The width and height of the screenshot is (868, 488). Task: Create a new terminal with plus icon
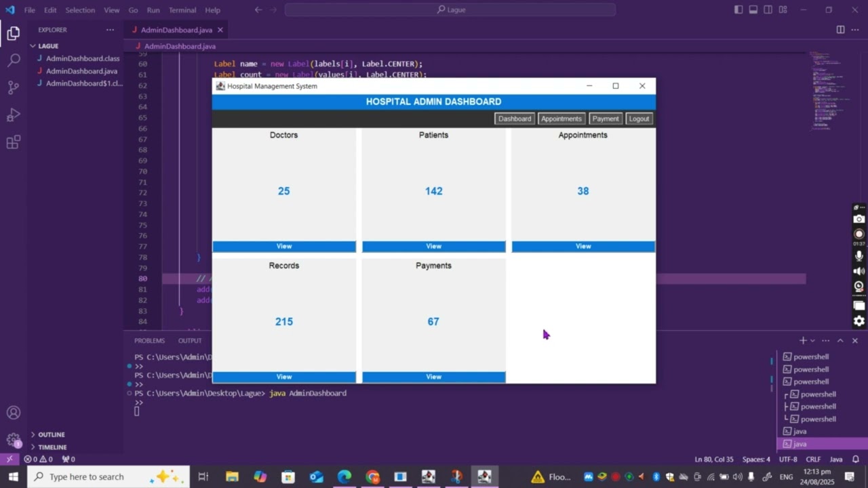803,340
